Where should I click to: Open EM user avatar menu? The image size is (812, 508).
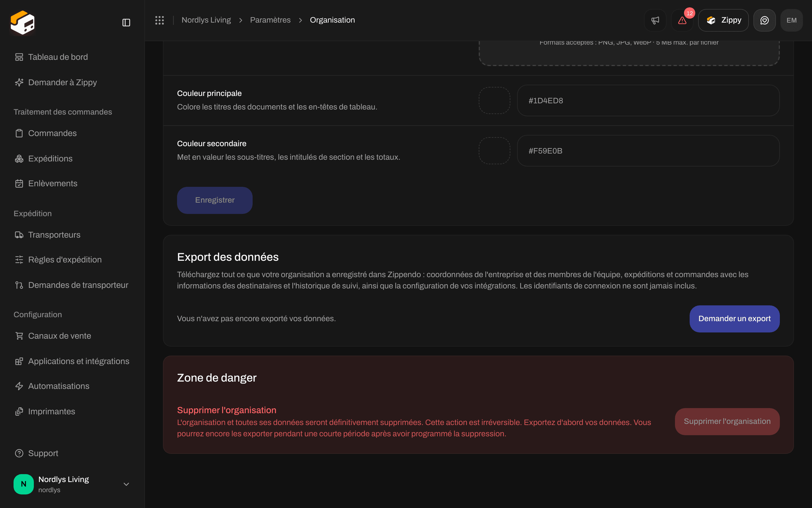pos(791,20)
